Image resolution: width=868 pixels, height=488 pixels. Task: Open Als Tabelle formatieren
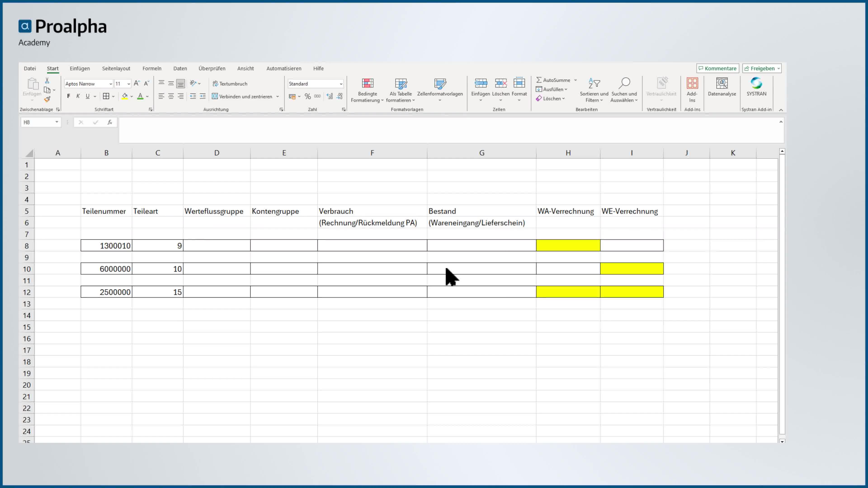click(401, 90)
